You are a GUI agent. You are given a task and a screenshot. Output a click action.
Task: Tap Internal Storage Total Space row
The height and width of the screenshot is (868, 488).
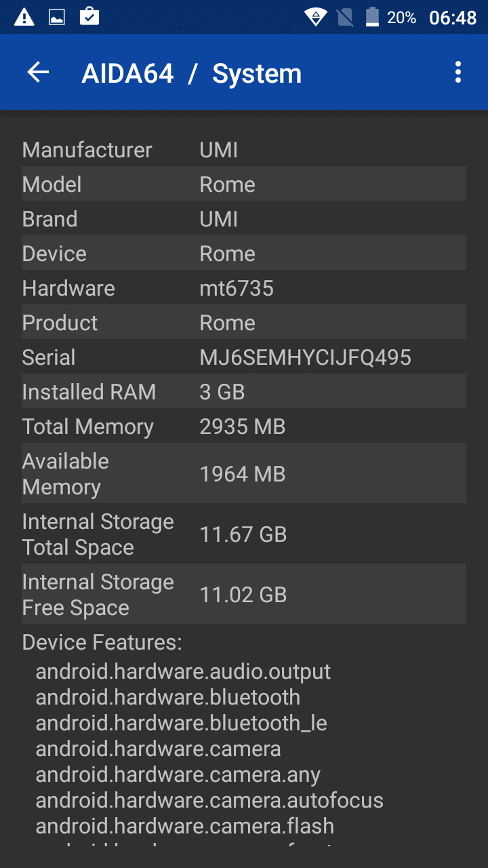click(243, 534)
